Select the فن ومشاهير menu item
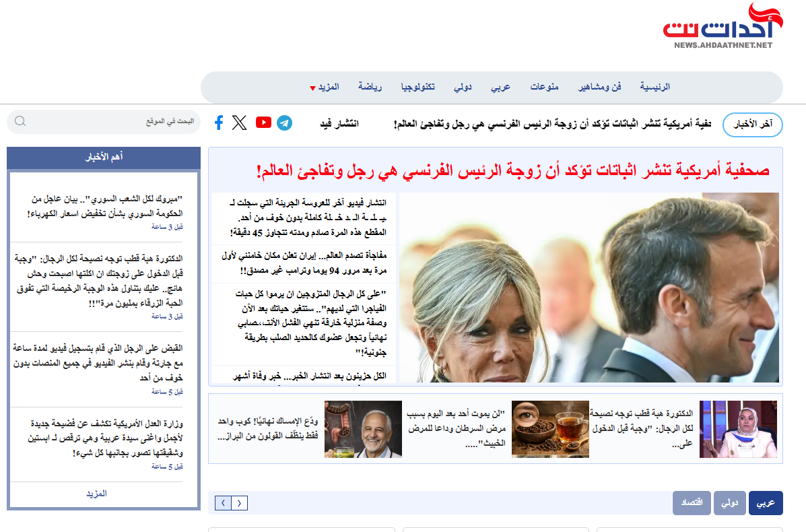 (599, 87)
